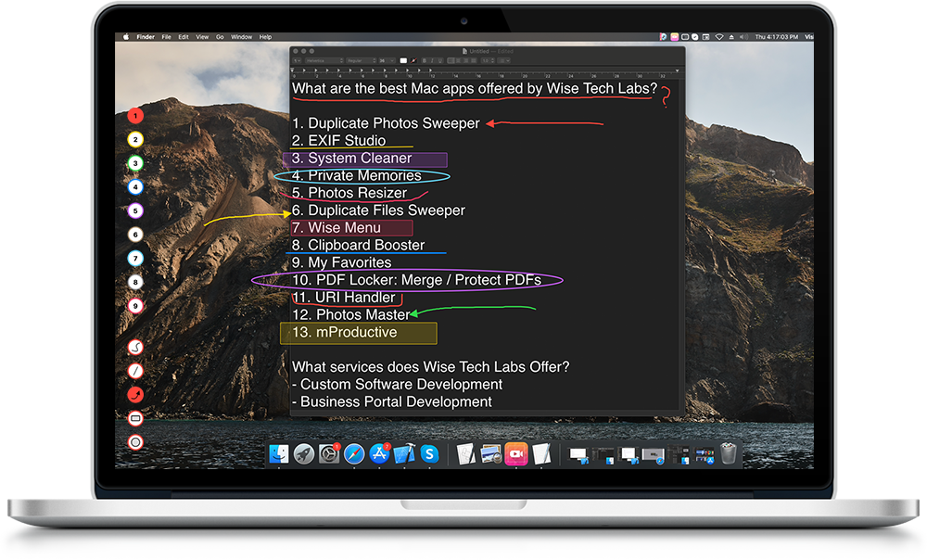Align text left
The image size is (927, 560).
click(x=451, y=60)
